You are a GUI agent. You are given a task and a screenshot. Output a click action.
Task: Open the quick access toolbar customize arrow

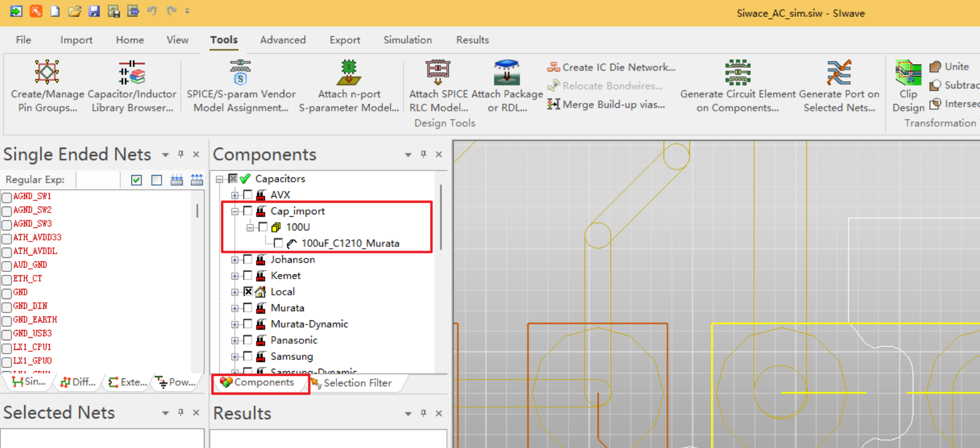pyautogui.click(x=187, y=11)
